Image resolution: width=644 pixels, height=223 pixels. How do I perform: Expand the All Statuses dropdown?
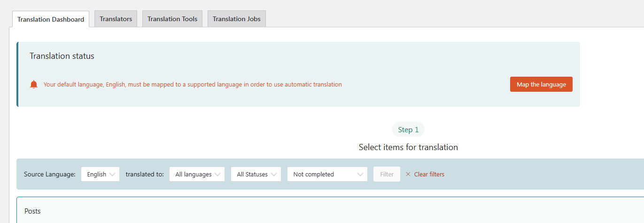(256, 174)
